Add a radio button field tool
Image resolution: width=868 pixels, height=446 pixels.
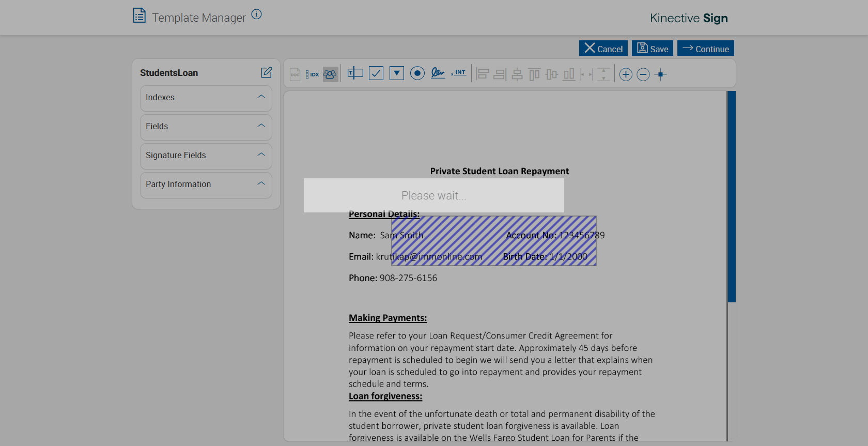(417, 73)
